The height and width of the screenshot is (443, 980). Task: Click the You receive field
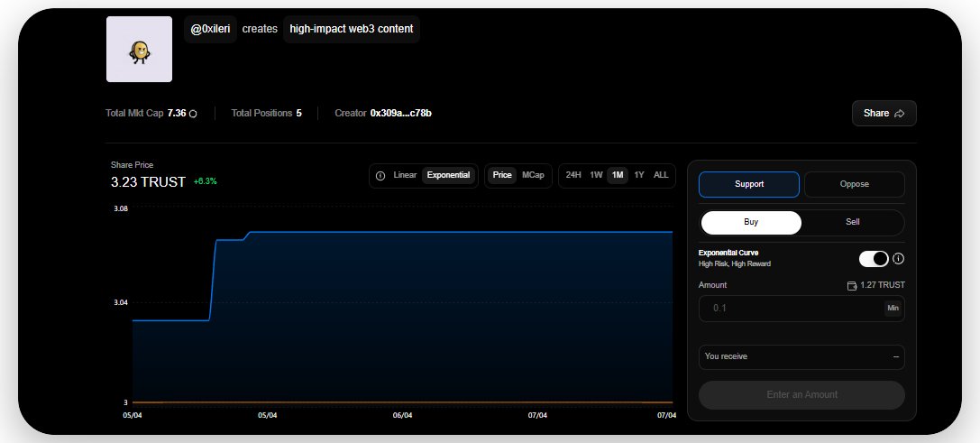[x=801, y=356]
